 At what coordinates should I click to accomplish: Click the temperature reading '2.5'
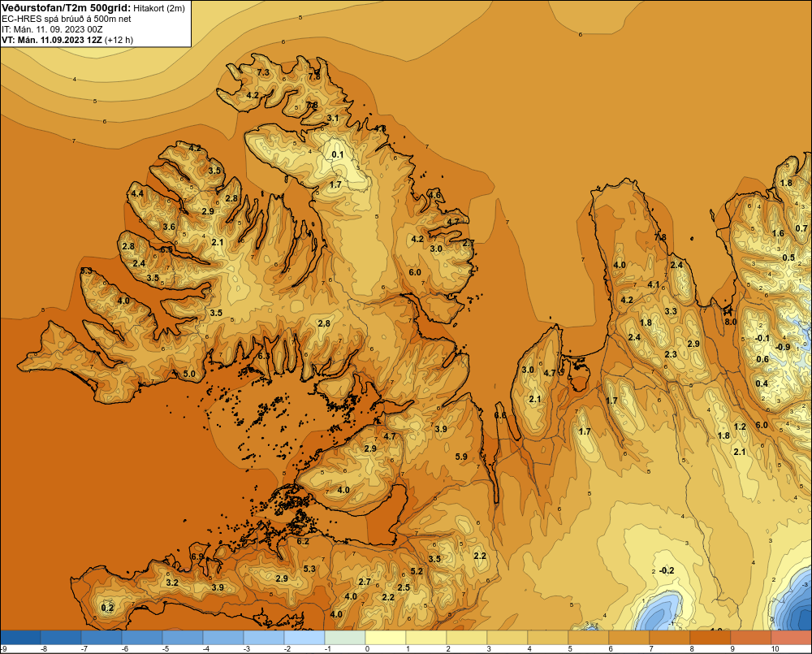pyautogui.click(x=404, y=587)
